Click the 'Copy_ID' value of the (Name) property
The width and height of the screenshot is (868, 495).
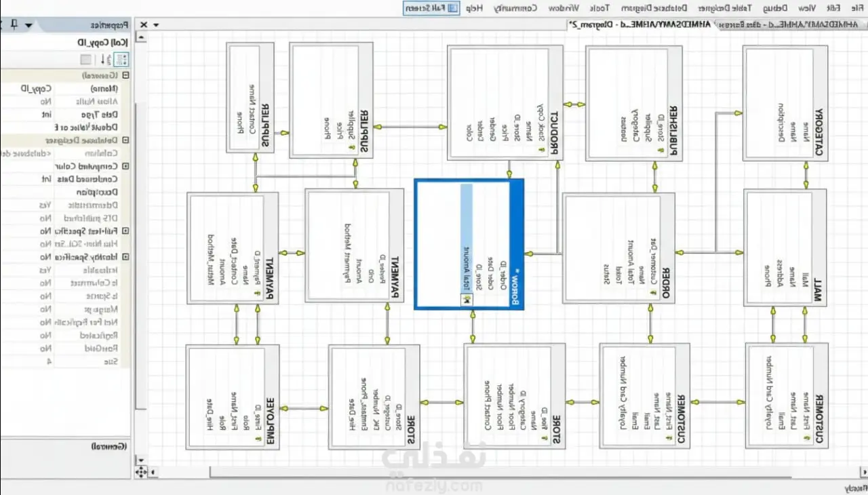coord(35,89)
